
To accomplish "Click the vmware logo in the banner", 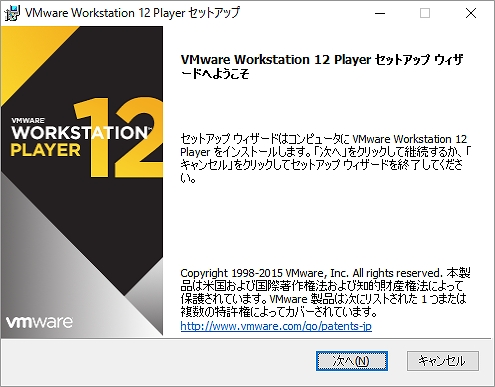I will coord(39,322).
